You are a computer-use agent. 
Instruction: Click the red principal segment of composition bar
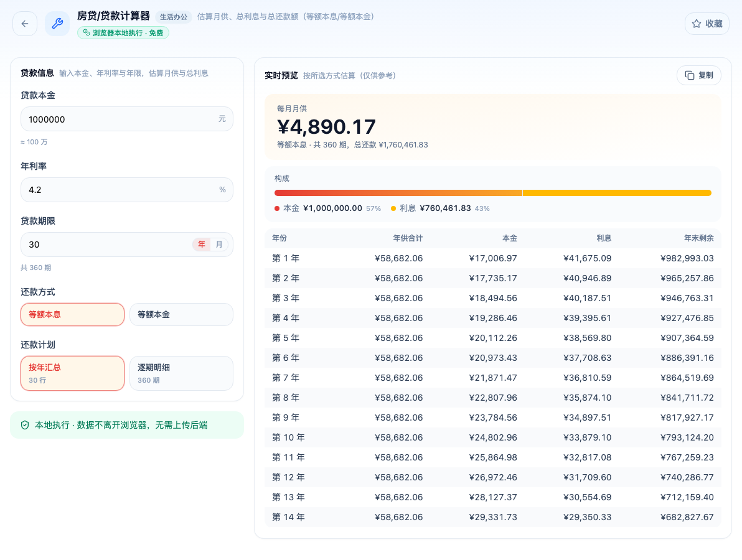point(398,193)
